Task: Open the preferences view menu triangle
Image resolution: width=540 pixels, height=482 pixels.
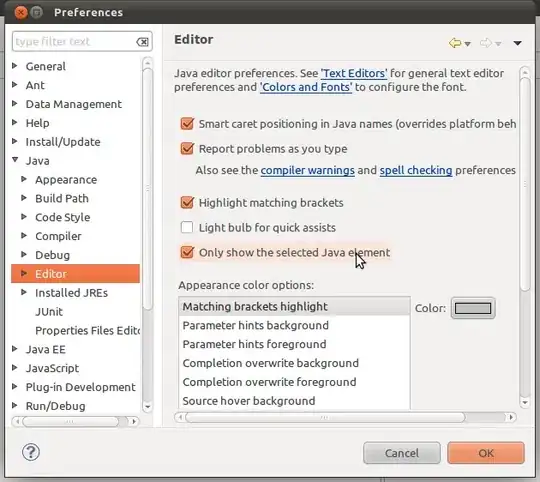Action: [x=517, y=43]
